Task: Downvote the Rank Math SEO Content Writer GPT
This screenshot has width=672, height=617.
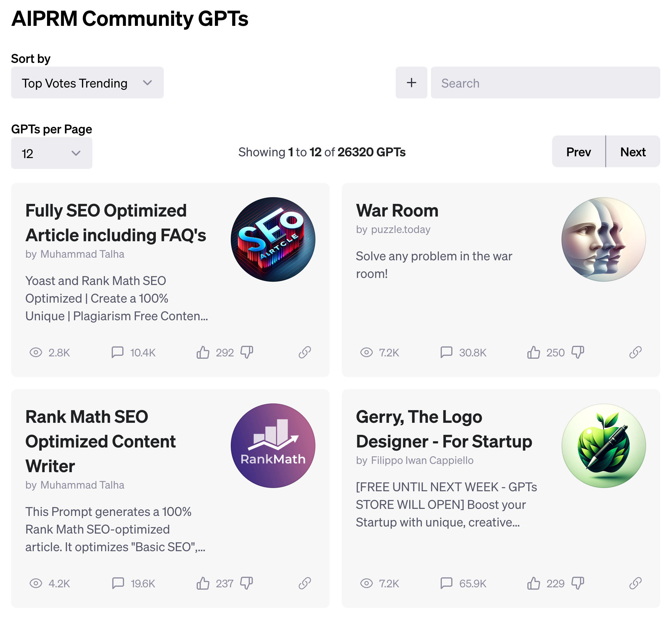Action: (247, 583)
